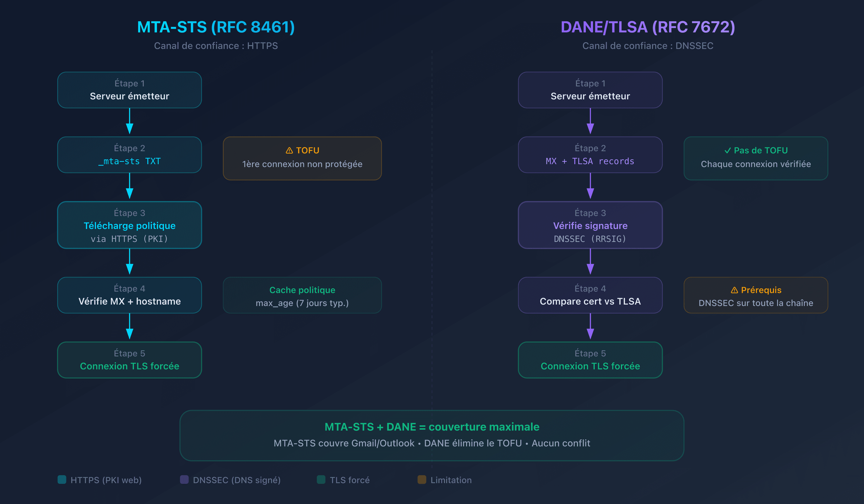864x504 pixels.
Task: Toggle the TOFU limitation warning box
Action: pos(302,158)
